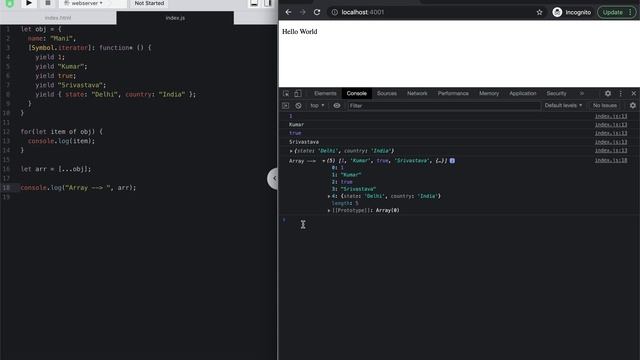Expand the logged {state: 'Delhi'} object
The width and height of the screenshot is (640, 360).
click(x=291, y=151)
